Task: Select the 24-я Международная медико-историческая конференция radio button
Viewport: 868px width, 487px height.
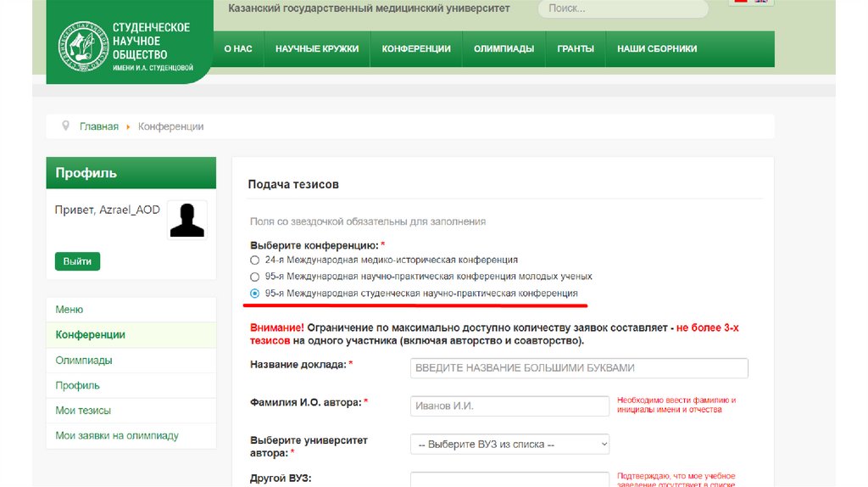Action: pos(254,260)
